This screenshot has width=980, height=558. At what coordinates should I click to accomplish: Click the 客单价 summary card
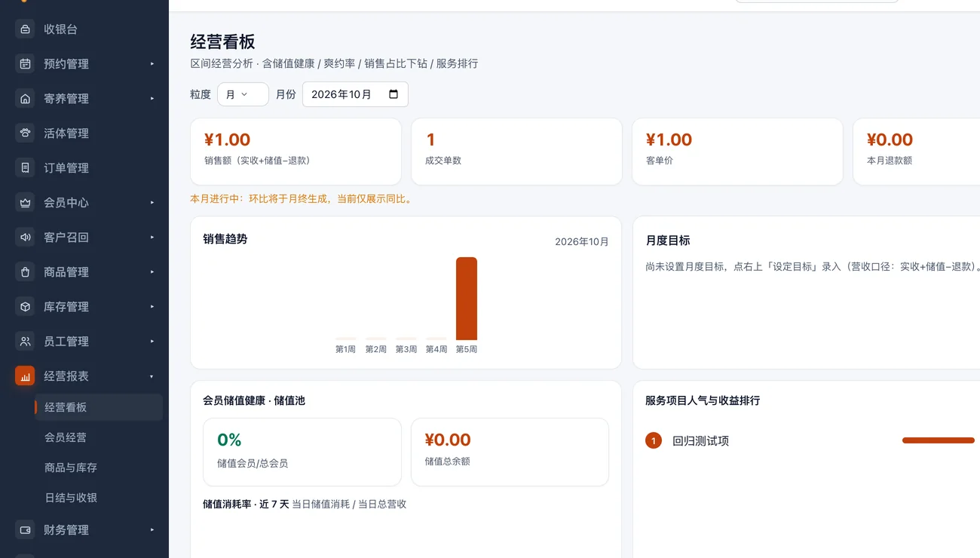coord(737,152)
